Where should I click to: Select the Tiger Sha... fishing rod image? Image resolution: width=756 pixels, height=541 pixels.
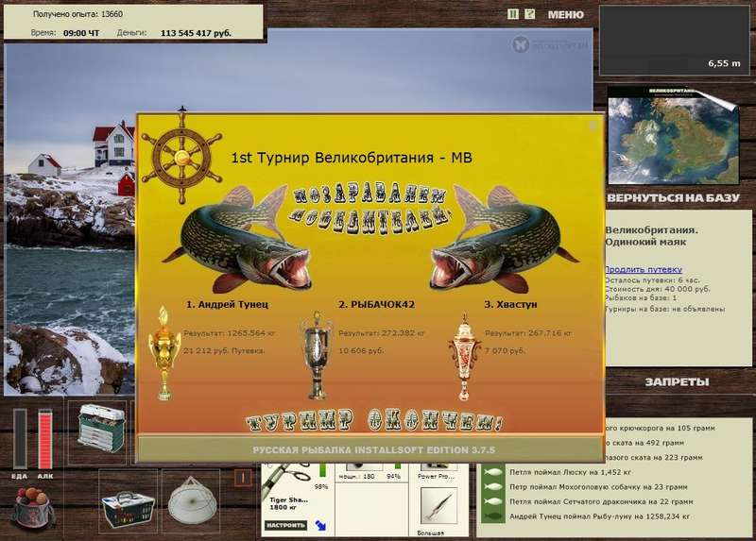tap(286, 479)
